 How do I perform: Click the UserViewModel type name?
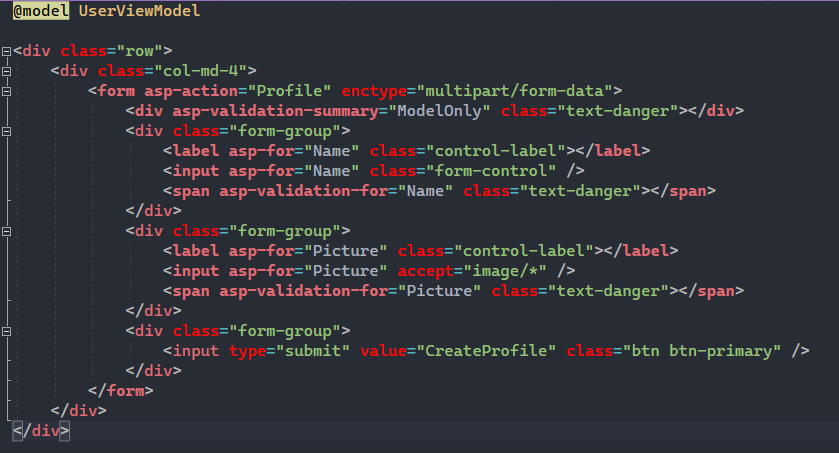click(x=139, y=11)
